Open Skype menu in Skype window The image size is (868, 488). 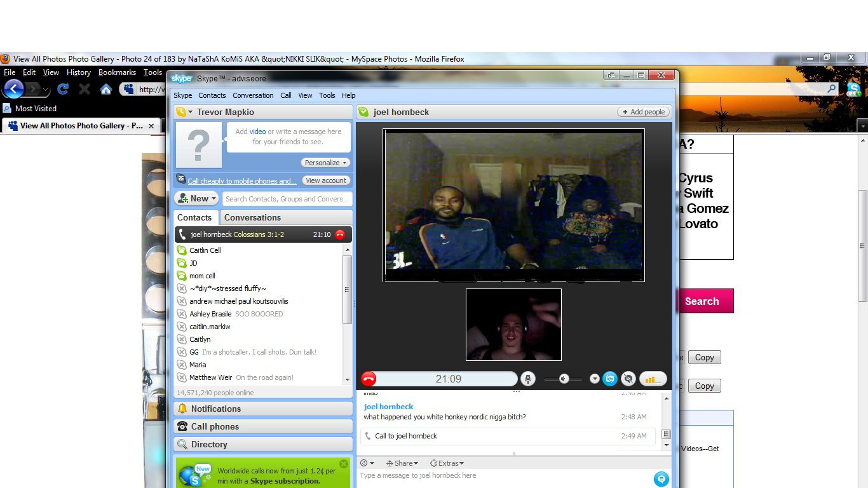click(x=183, y=95)
